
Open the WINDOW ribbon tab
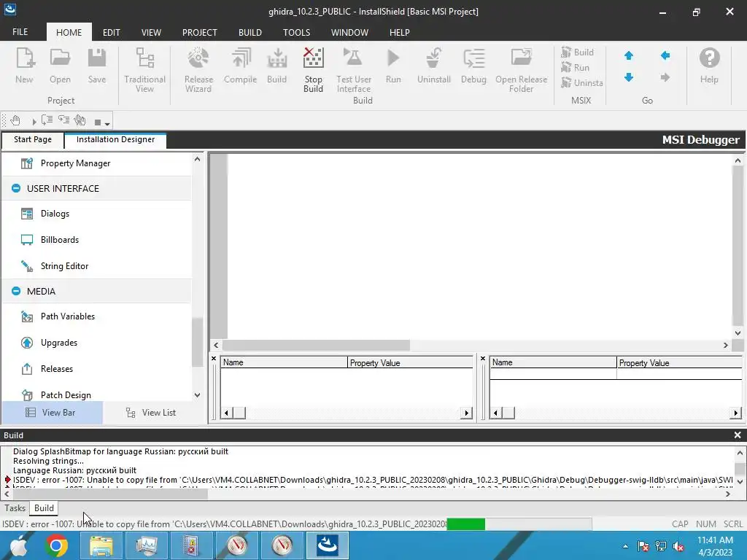pos(349,32)
